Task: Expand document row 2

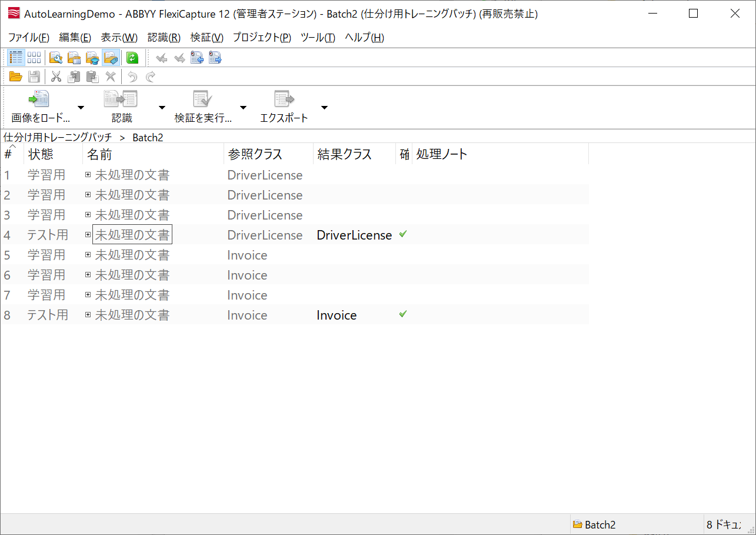Action: coord(88,195)
